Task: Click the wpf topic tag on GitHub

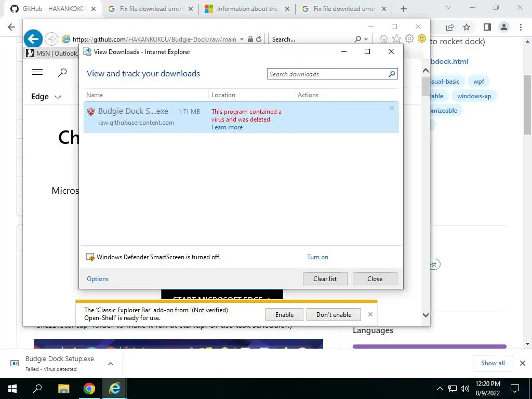Action: point(478,82)
